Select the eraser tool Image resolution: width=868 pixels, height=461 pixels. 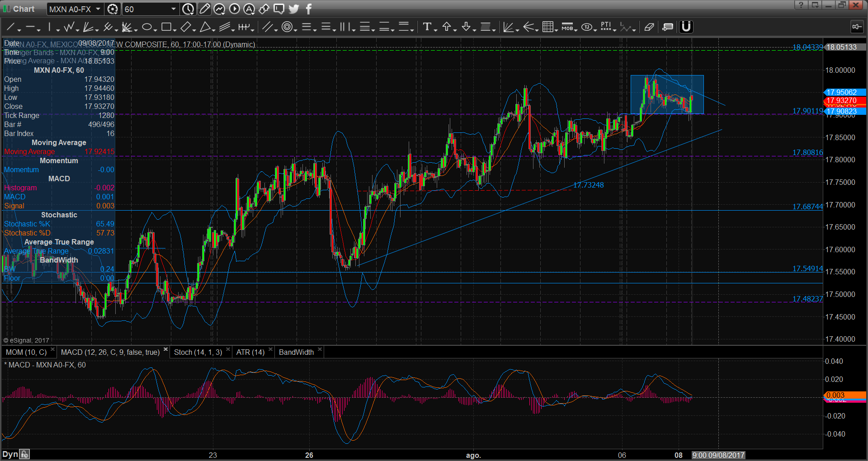649,27
